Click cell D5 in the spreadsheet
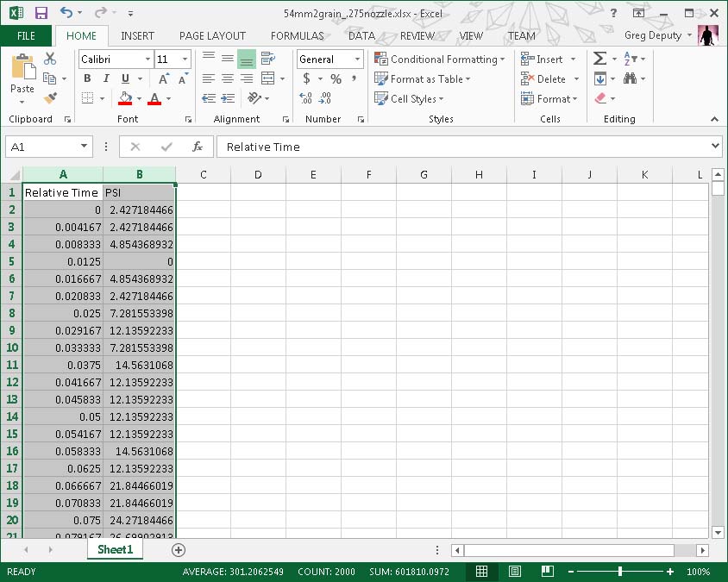The image size is (728, 582). tap(258, 261)
